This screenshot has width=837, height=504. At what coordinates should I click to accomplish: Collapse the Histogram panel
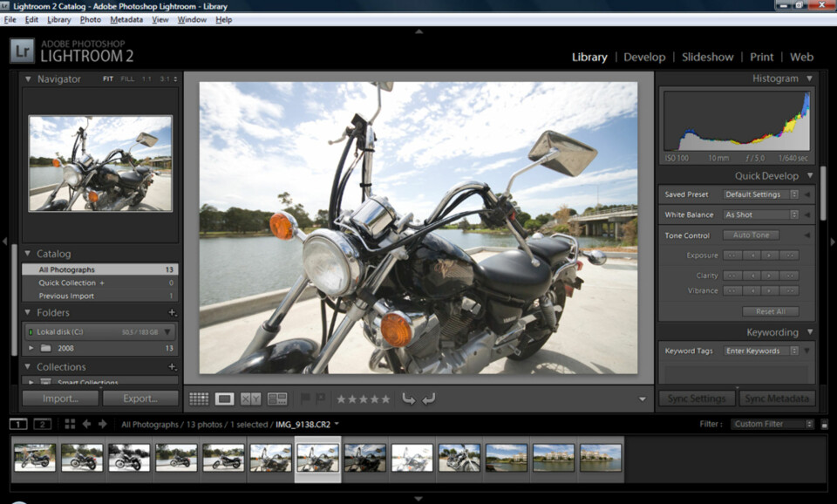pyautogui.click(x=810, y=78)
